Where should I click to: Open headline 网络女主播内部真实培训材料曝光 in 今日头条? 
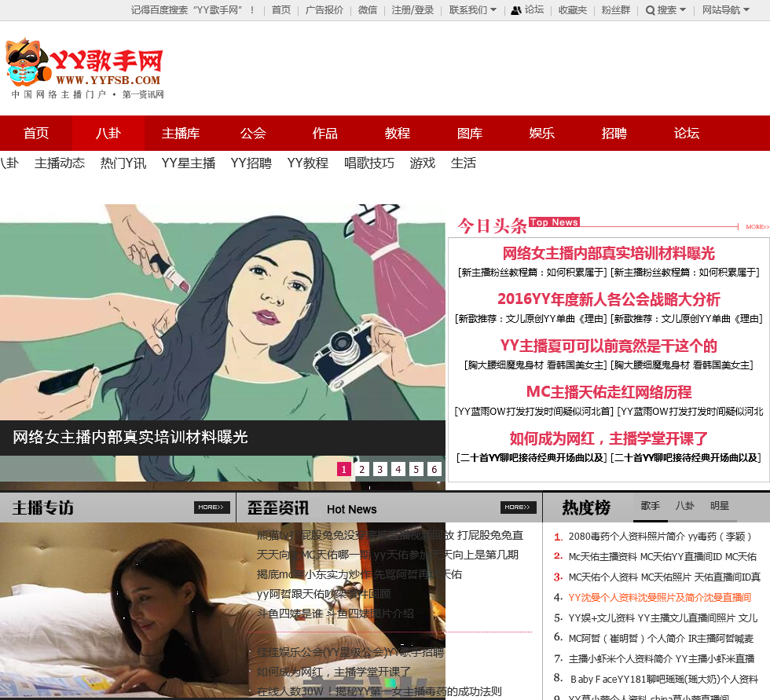click(608, 253)
